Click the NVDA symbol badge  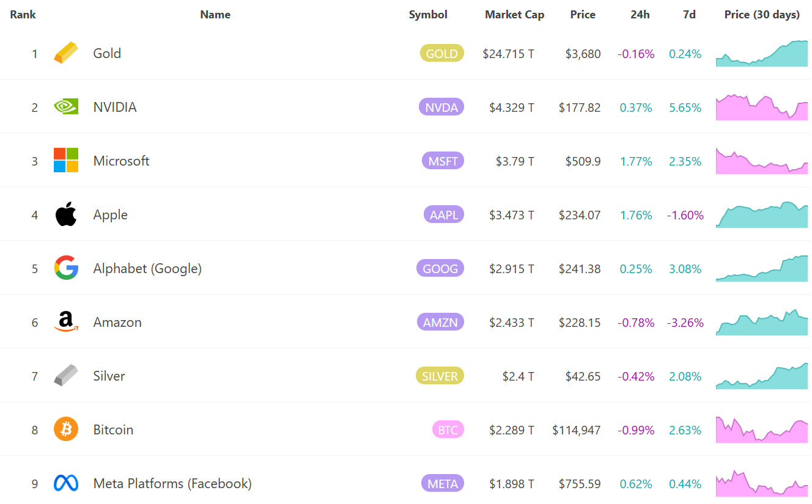coord(441,108)
